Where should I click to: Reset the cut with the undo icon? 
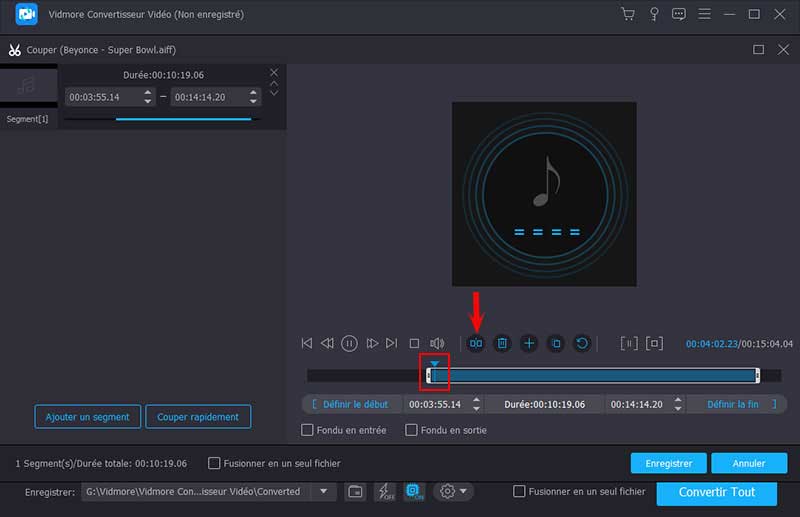coord(582,343)
